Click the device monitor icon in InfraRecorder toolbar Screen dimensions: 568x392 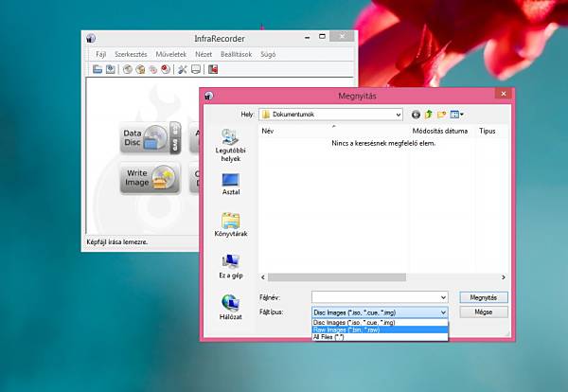(x=196, y=69)
